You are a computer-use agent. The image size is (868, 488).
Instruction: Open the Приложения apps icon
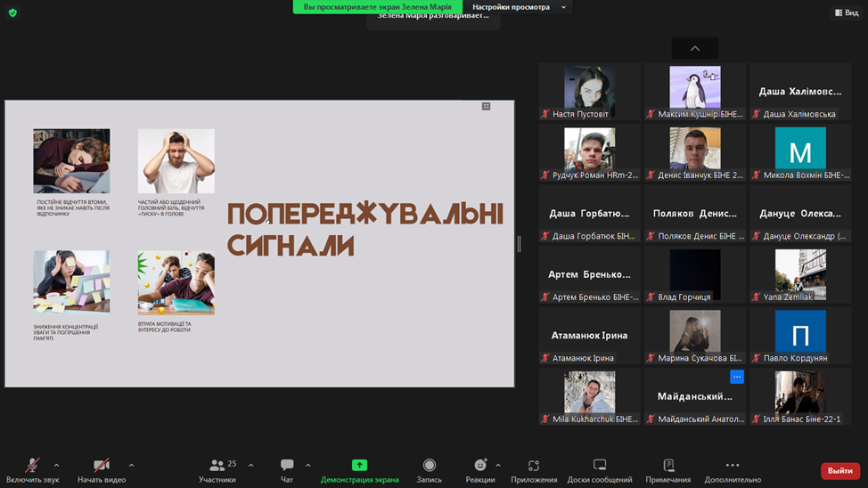[534, 466]
